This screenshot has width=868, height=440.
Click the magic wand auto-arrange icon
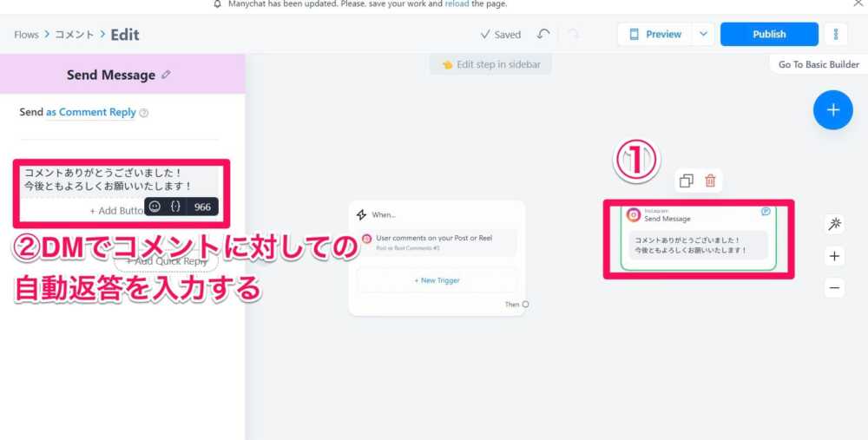(x=834, y=225)
